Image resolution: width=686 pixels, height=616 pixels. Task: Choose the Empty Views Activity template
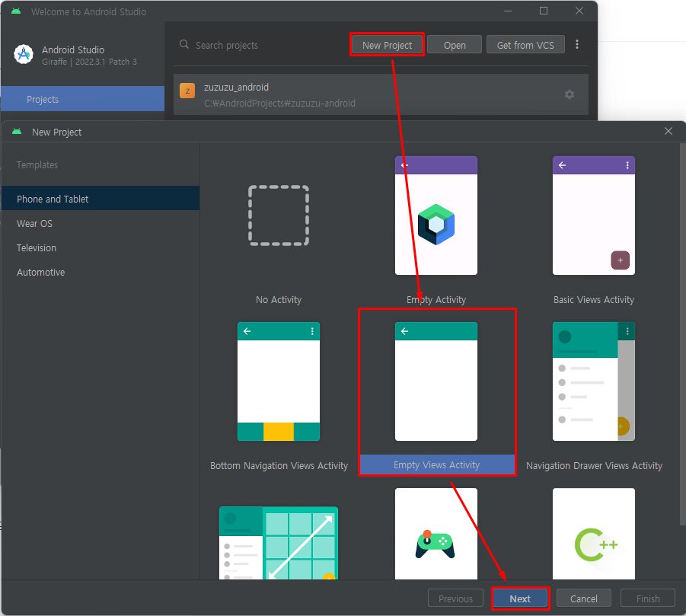tap(436, 381)
